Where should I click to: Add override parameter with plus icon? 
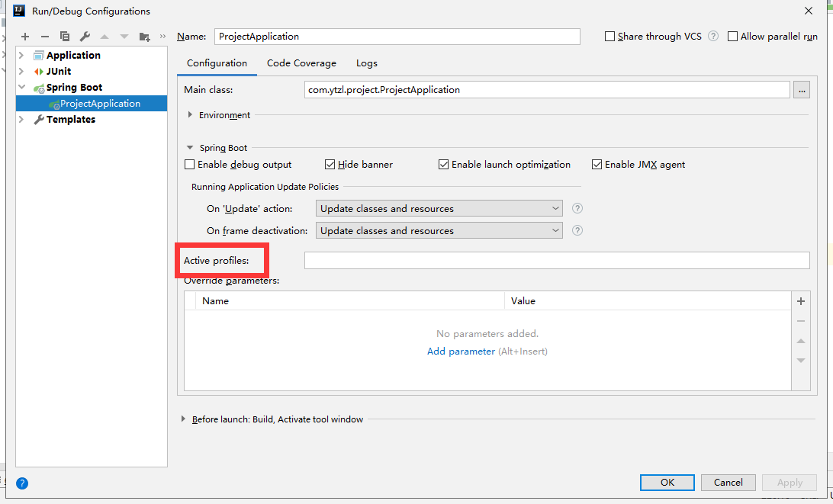pyautogui.click(x=801, y=301)
